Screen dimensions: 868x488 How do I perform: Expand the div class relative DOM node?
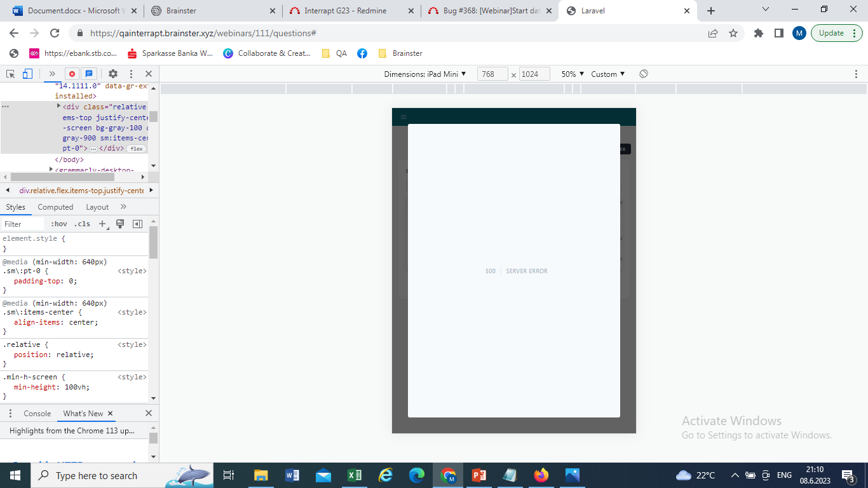pyautogui.click(x=59, y=106)
